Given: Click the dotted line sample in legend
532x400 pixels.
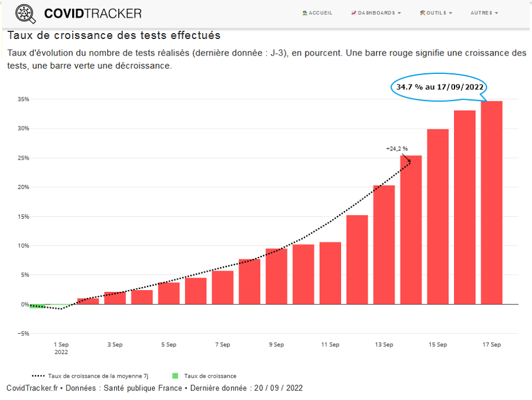Looking at the screenshot, I should tap(38, 376).
